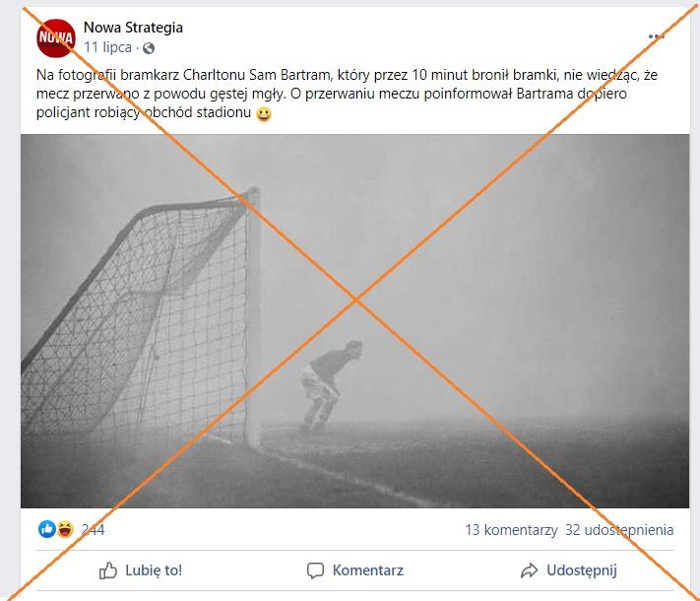Open the 11 lipca post date link
The height and width of the screenshot is (601, 700).
[107, 47]
